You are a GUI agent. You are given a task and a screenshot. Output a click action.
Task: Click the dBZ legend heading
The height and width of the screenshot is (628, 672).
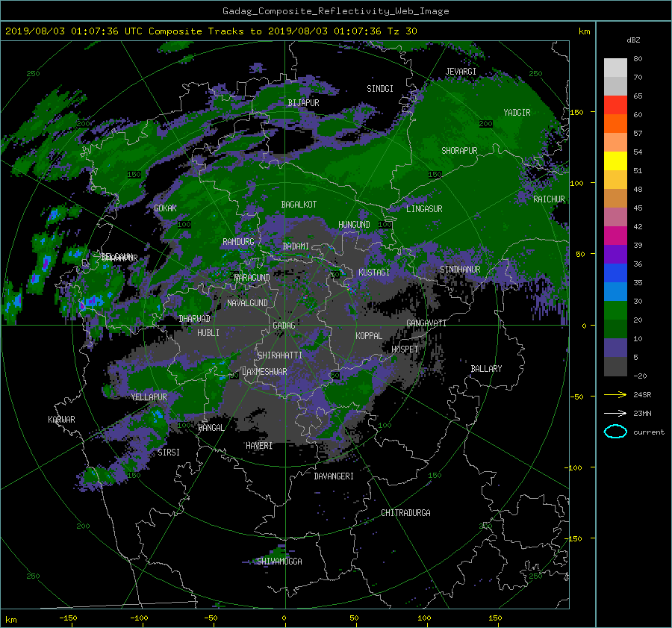pos(633,40)
